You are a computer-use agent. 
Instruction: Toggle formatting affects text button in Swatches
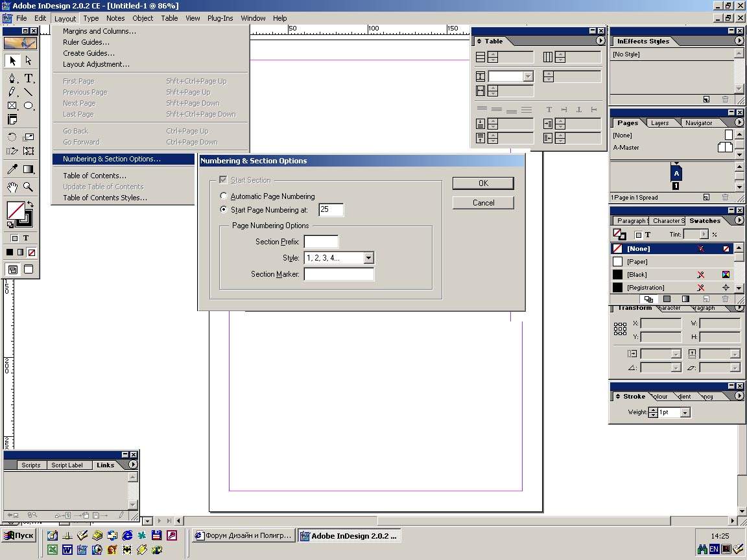click(647, 235)
